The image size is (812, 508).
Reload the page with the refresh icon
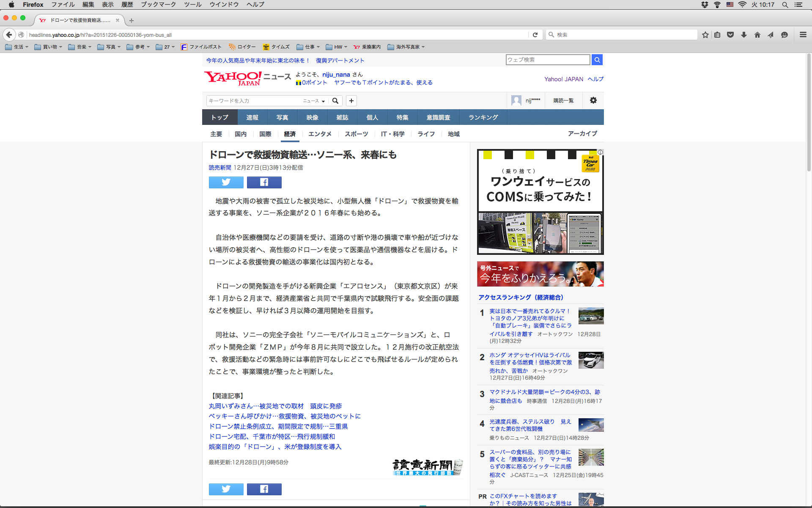(535, 35)
